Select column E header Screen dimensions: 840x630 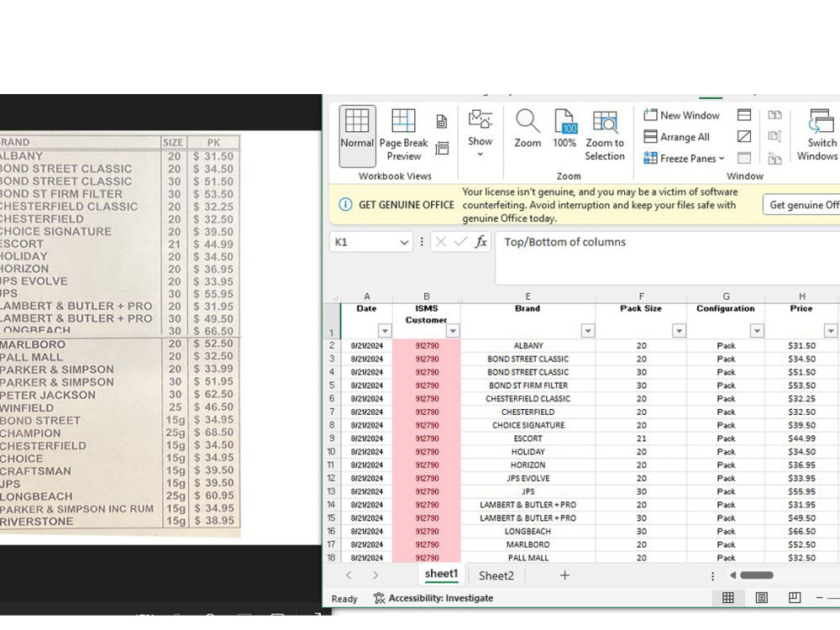click(528, 297)
